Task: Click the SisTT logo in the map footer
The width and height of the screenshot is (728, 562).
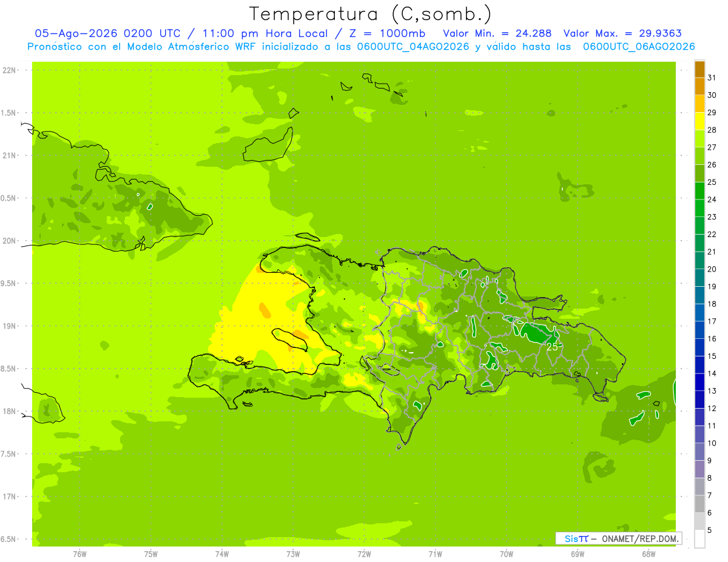Action: 576,538
